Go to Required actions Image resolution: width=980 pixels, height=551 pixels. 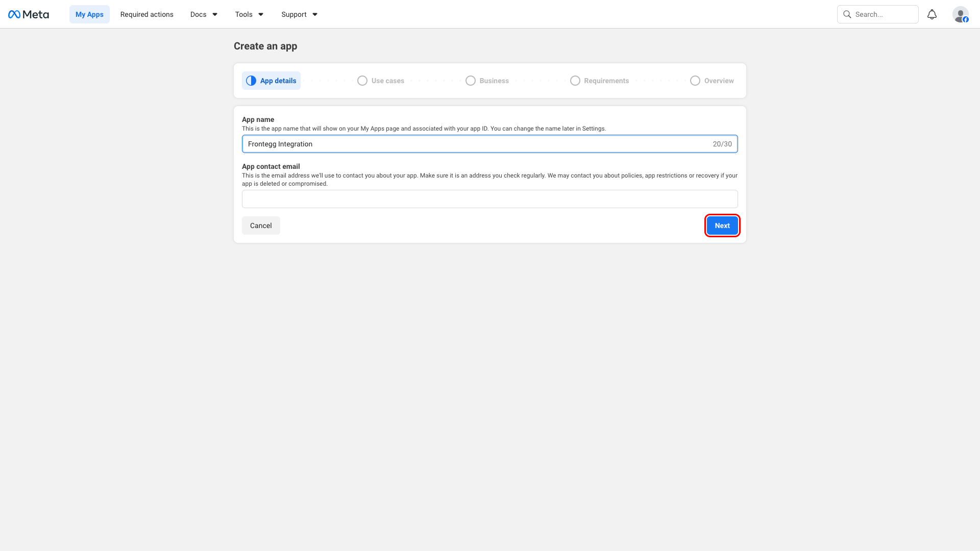coord(147,14)
